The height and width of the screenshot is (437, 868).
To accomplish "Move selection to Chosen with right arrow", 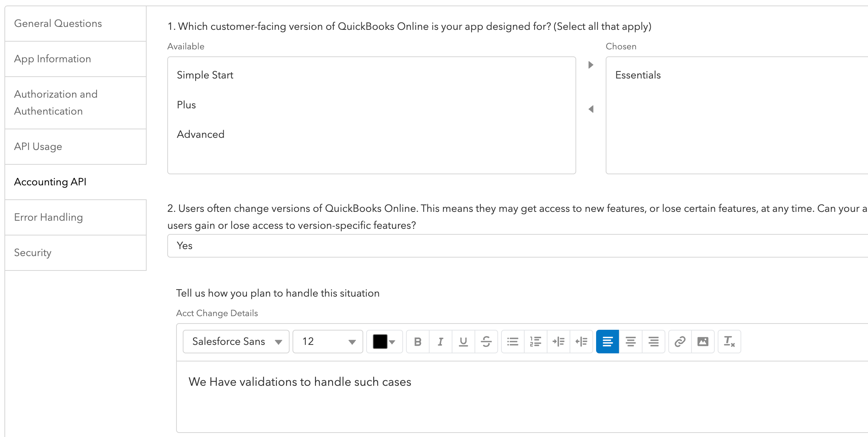I will pos(591,65).
